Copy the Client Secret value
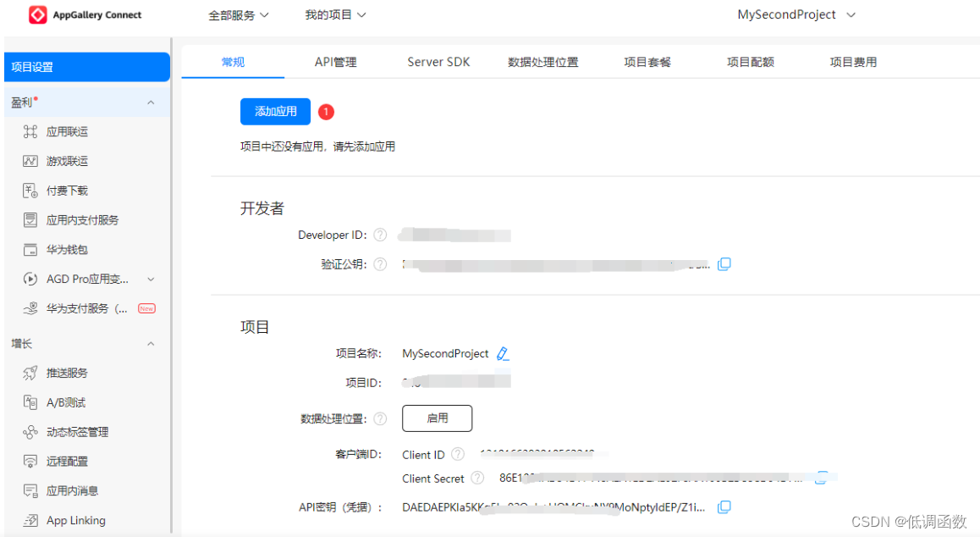 (821, 479)
